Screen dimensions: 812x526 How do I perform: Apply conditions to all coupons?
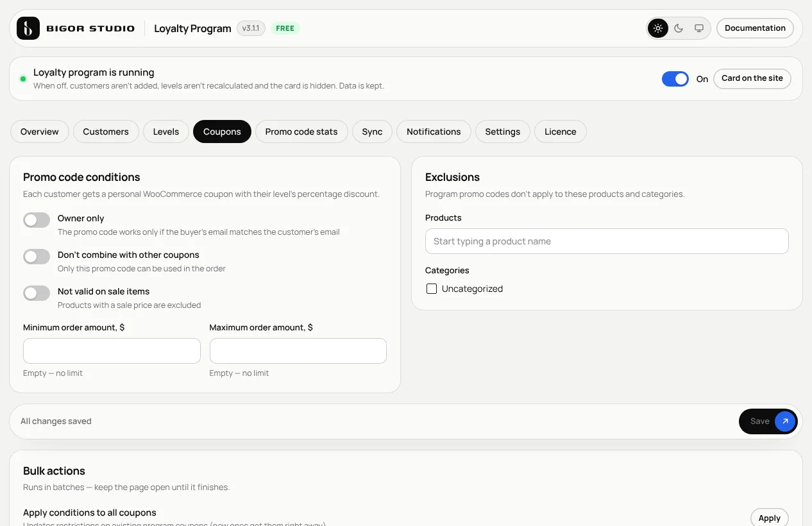pyautogui.click(x=769, y=518)
